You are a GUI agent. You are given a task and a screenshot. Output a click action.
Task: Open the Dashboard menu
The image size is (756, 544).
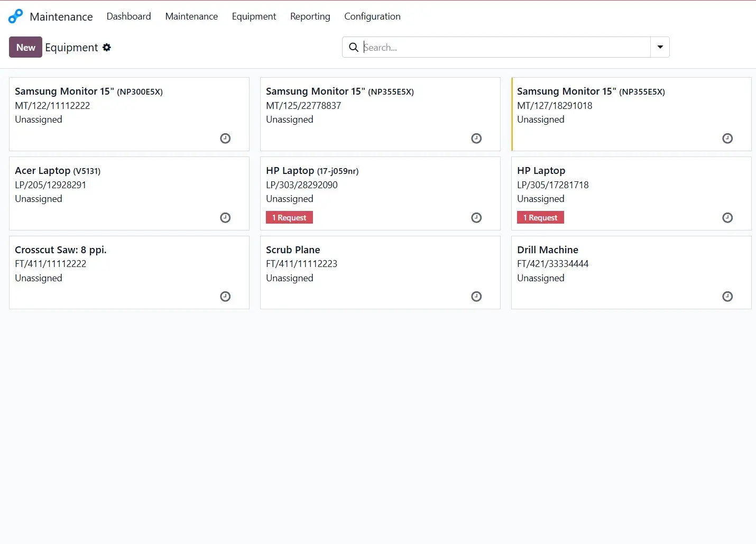click(x=129, y=16)
